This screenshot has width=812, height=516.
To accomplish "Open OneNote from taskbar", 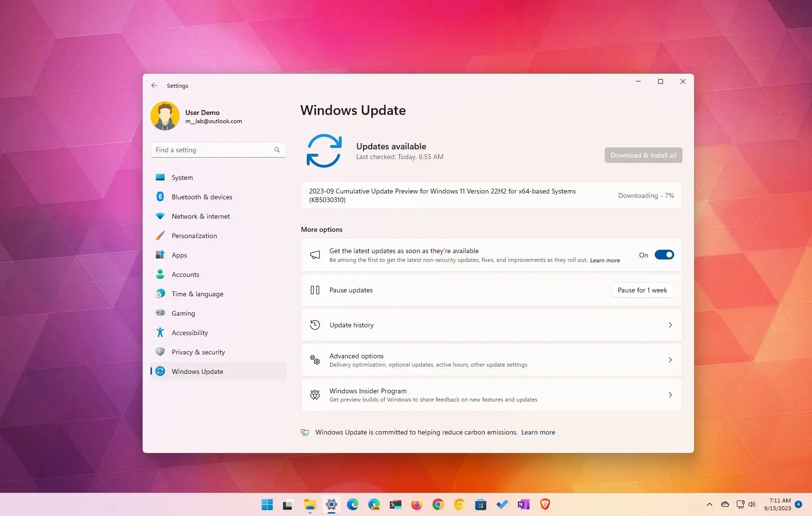I will coord(523,505).
